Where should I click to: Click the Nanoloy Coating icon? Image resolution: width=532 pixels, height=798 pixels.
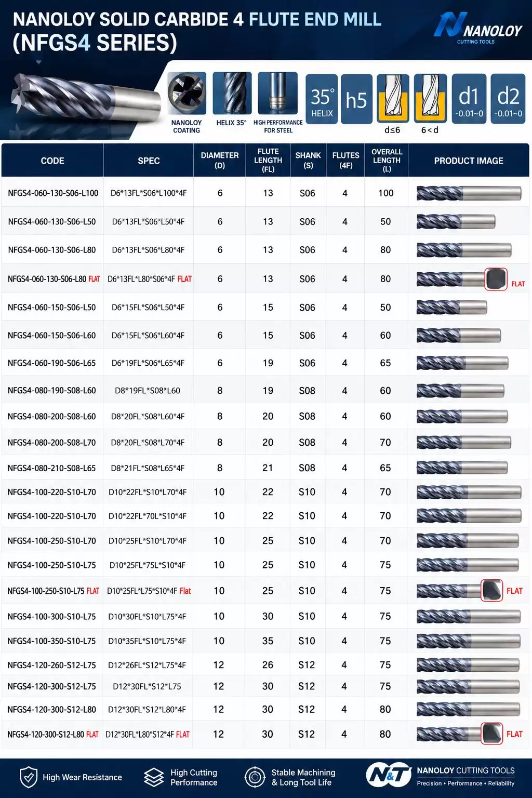[x=187, y=94]
